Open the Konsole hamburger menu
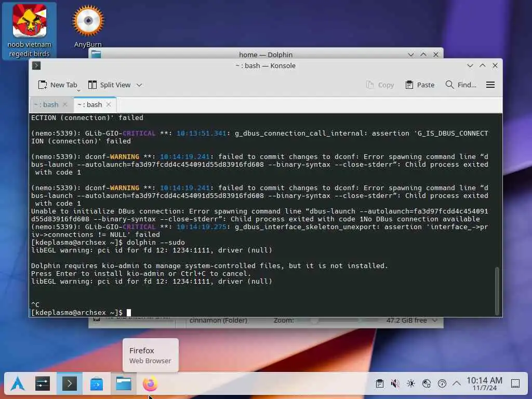The height and width of the screenshot is (399, 532). click(x=490, y=85)
